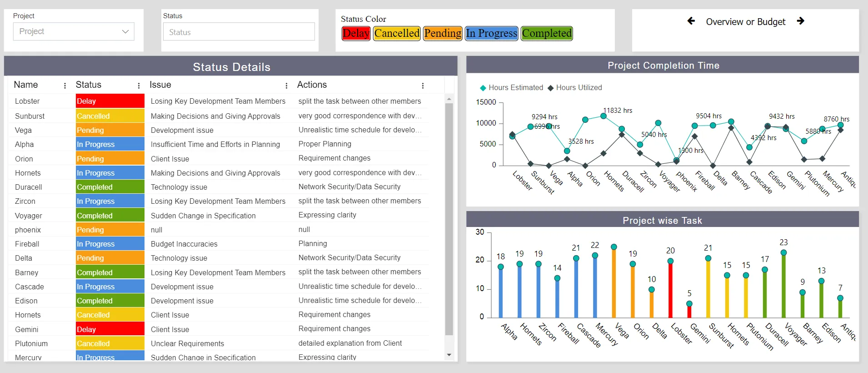The image size is (868, 373).
Task: Select the Delay status color swatch
Action: pos(356,33)
